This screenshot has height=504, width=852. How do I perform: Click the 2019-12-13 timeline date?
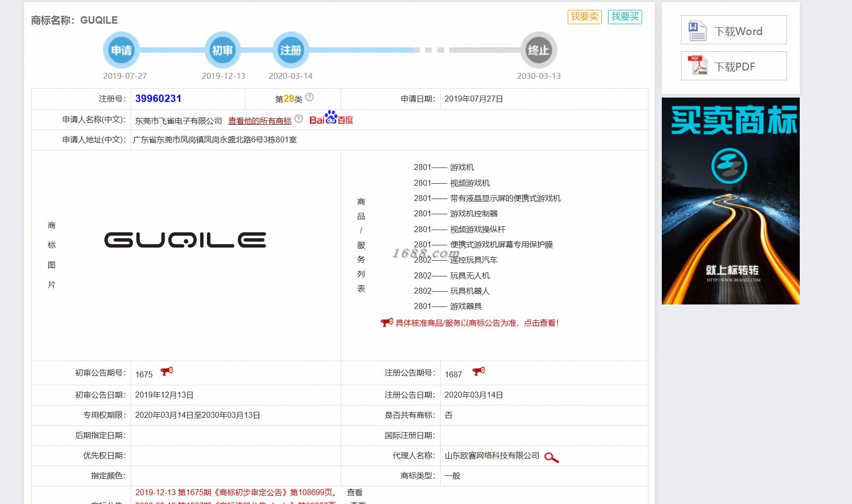pos(223,76)
